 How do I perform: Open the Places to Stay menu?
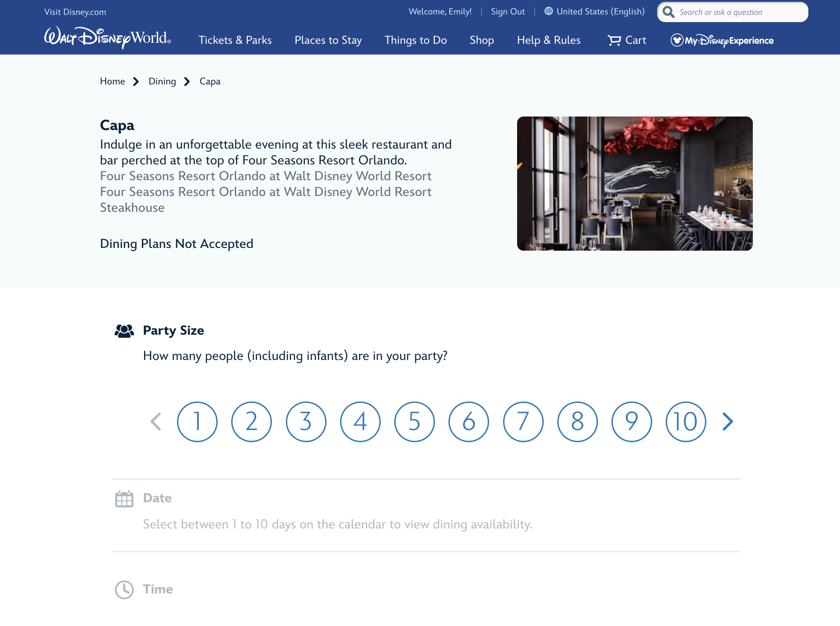[x=328, y=40]
